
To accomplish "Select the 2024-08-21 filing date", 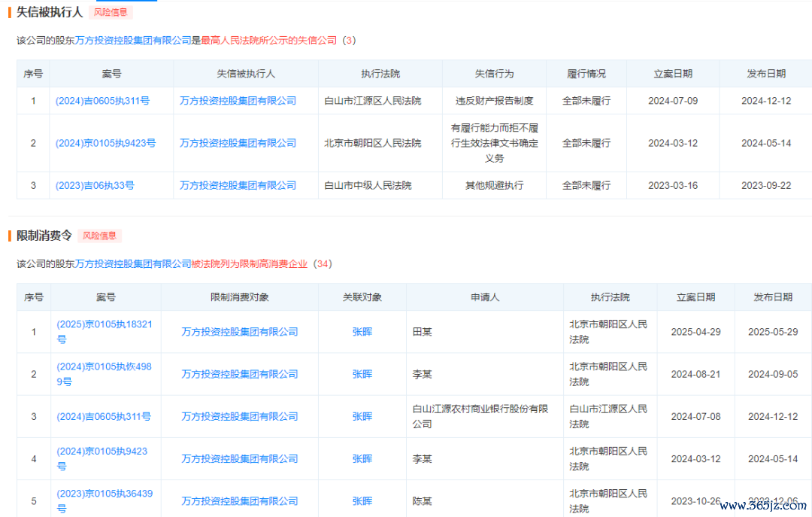I will coord(695,375).
